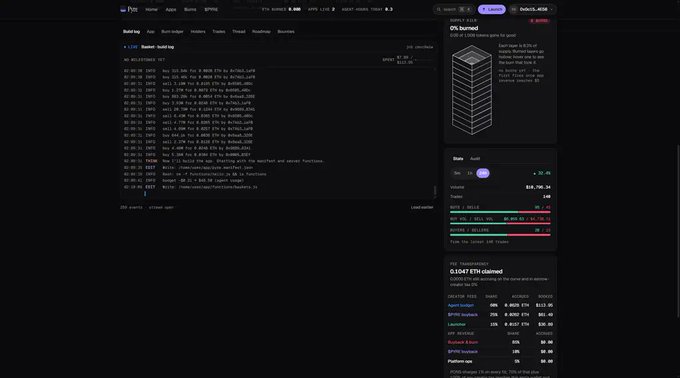
Task: Click the purple Launch button
Action: tap(491, 9)
